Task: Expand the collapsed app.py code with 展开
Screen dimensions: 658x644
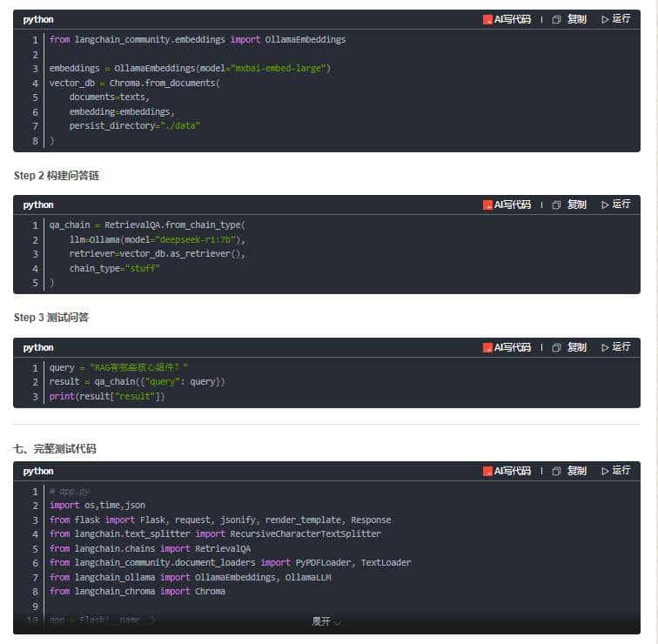Action: coord(326,621)
